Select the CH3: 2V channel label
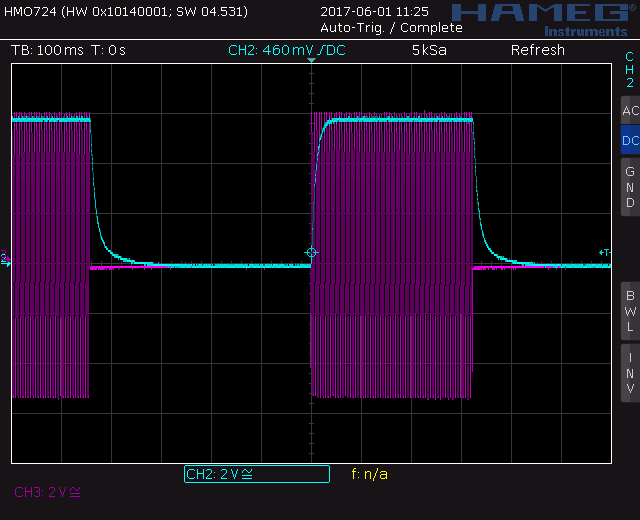Image resolution: width=640 pixels, height=520 pixels. coord(47,492)
